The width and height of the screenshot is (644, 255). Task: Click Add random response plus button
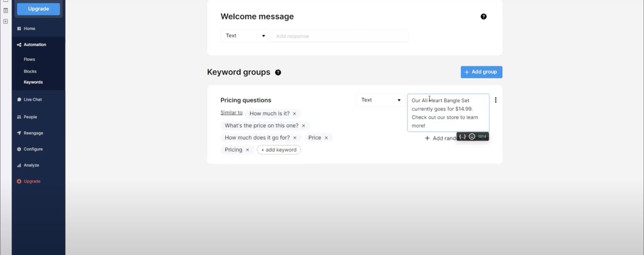[427, 138]
